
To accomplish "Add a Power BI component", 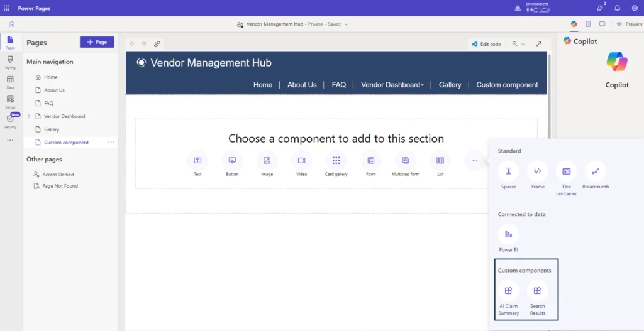I will (508, 234).
